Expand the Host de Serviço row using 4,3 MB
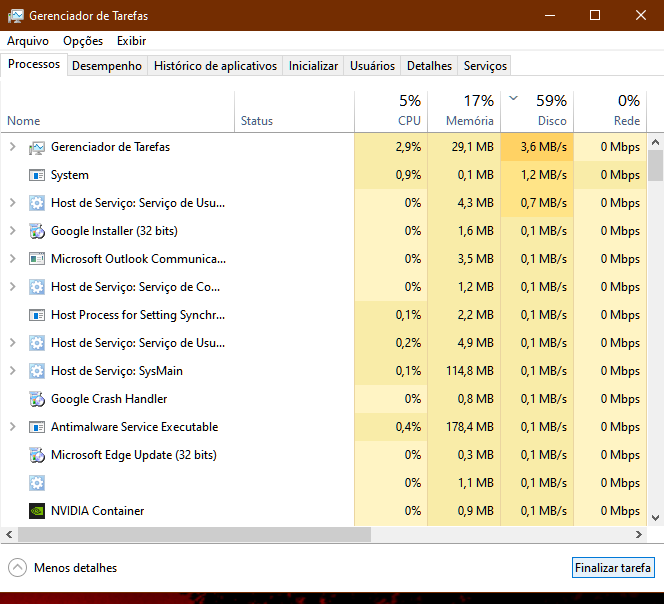Screen dimensions: 664x604 tap(13, 202)
